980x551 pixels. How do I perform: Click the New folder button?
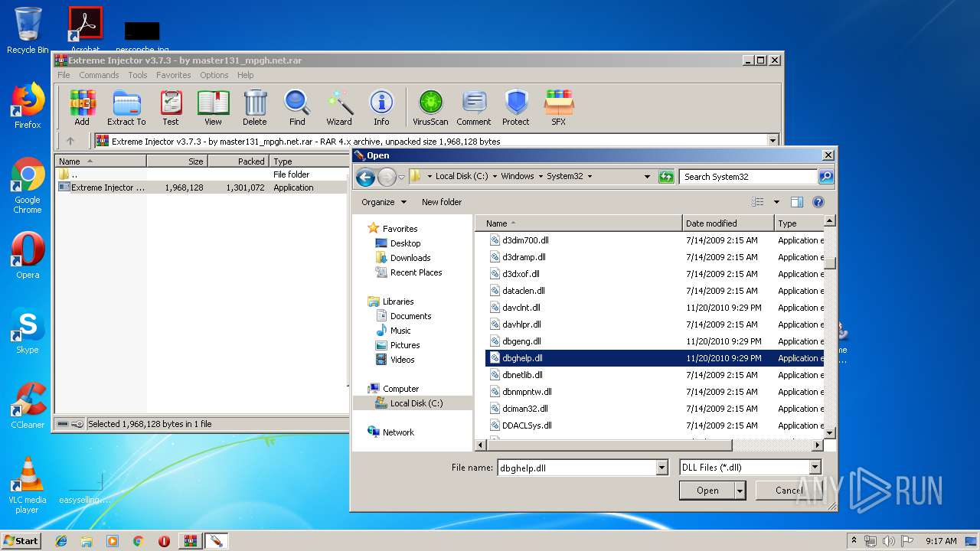click(x=442, y=202)
